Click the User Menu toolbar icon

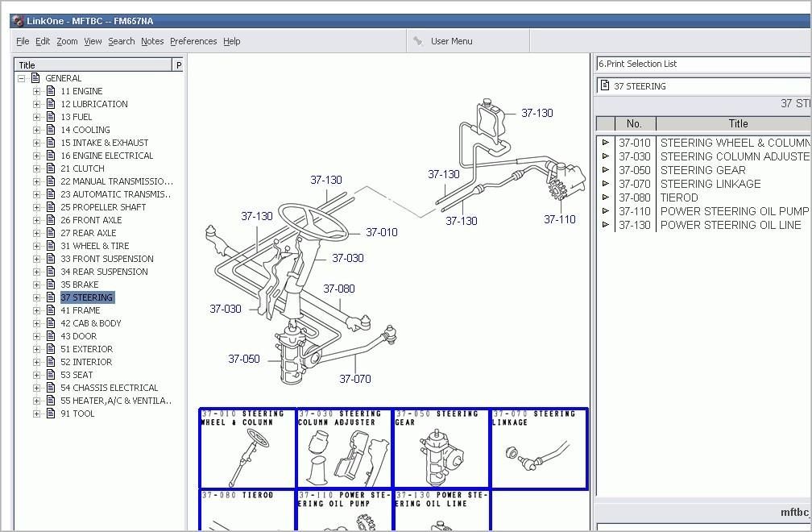(x=417, y=41)
